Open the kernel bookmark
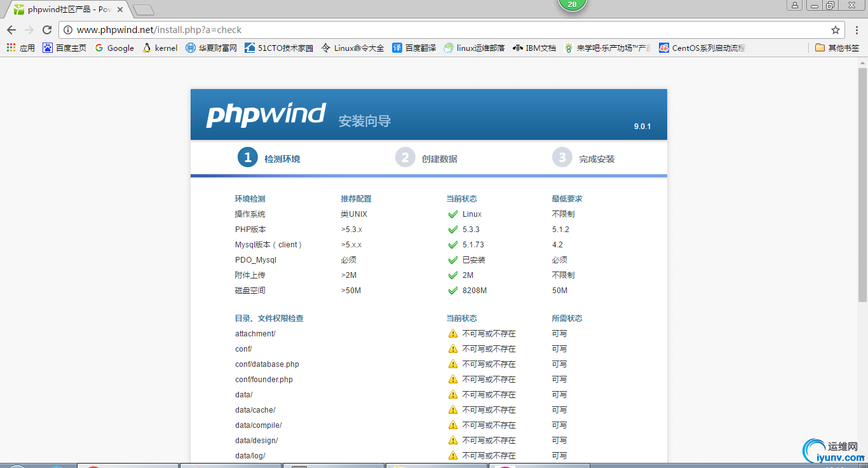 [160, 48]
